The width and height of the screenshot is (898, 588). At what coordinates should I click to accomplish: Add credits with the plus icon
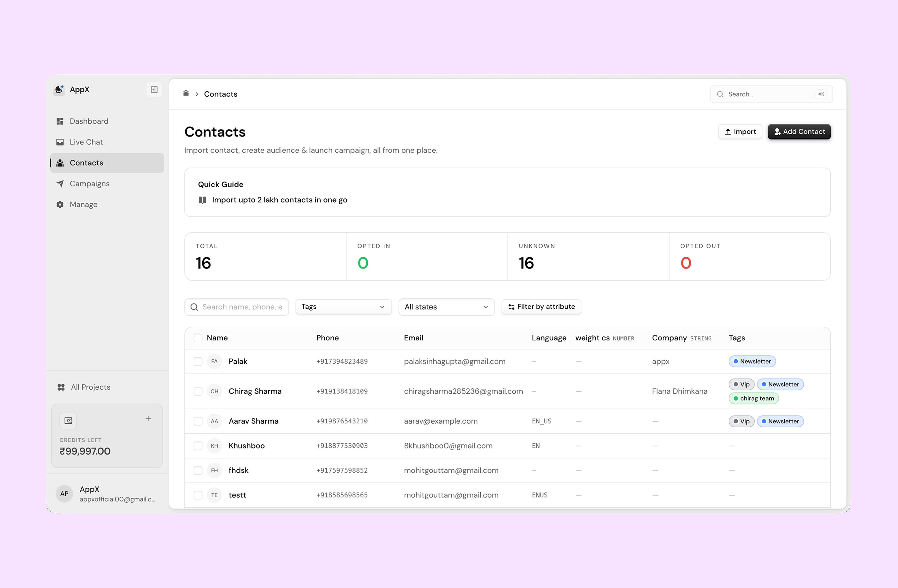click(148, 418)
